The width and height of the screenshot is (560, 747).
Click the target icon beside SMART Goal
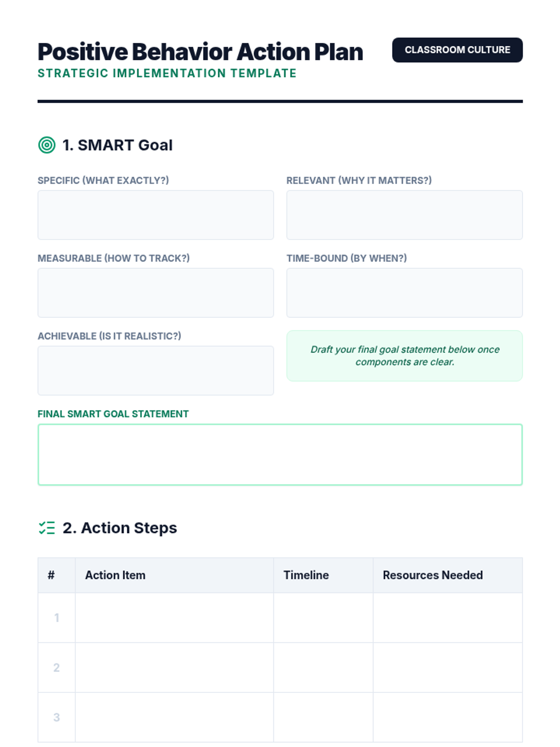pos(47,145)
